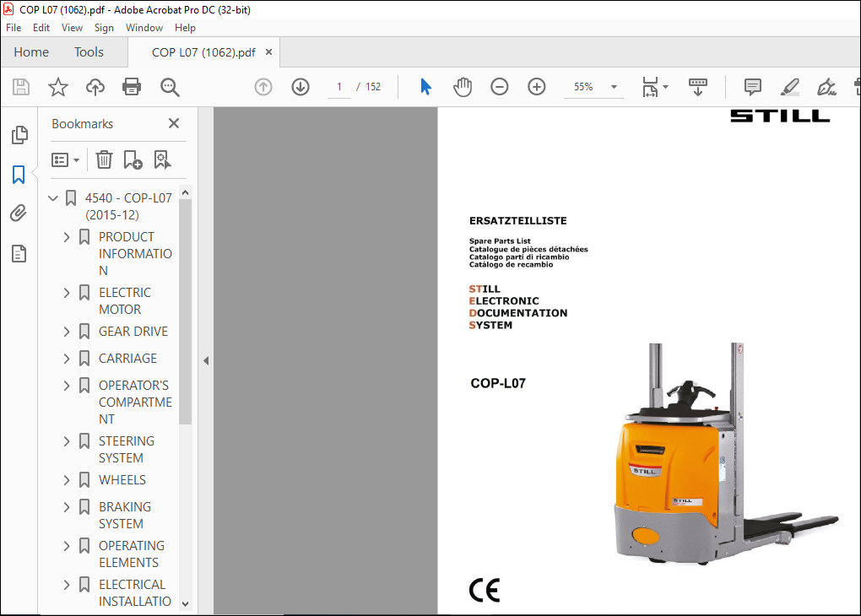
Task: Expand the PRODUCT INFORMATION bookmark
Action: point(67,237)
